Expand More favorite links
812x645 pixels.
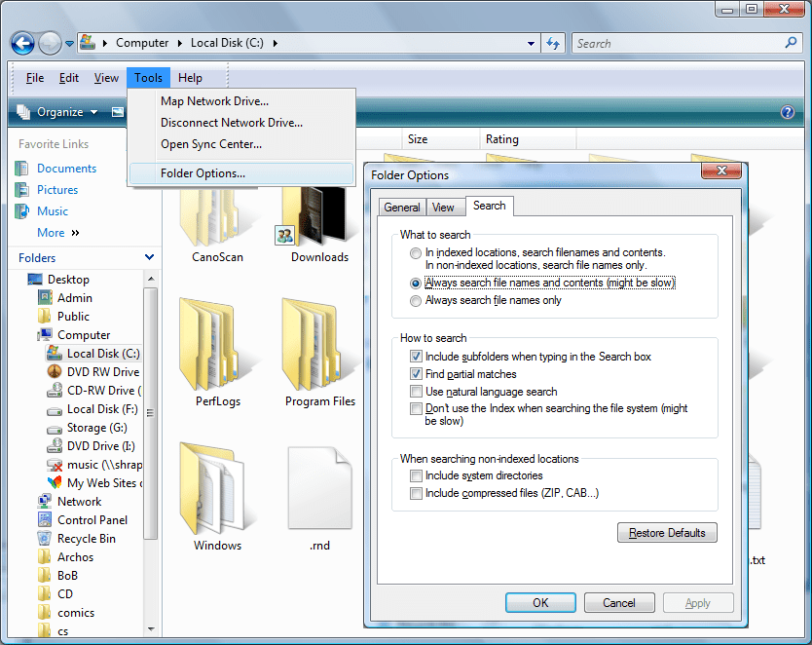pos(58,233)
